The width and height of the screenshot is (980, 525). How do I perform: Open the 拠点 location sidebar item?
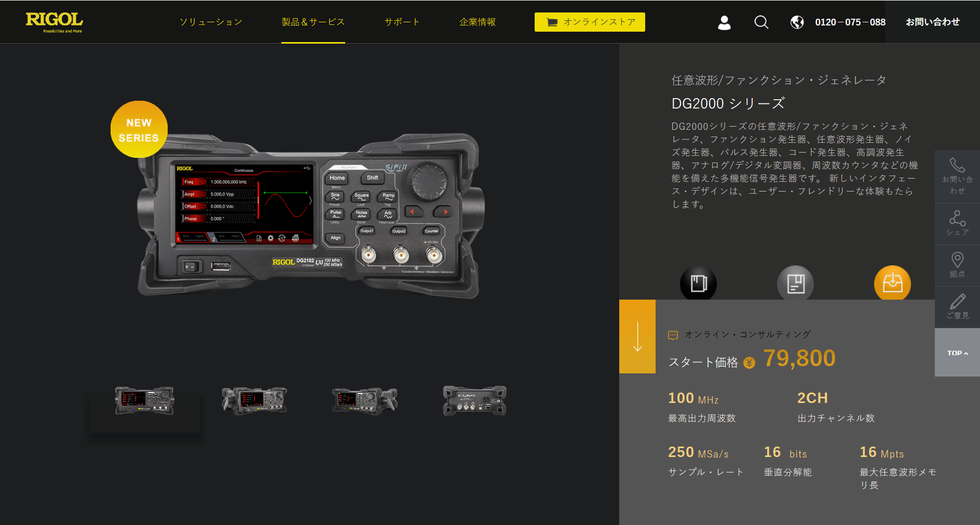tap(957, 265)
